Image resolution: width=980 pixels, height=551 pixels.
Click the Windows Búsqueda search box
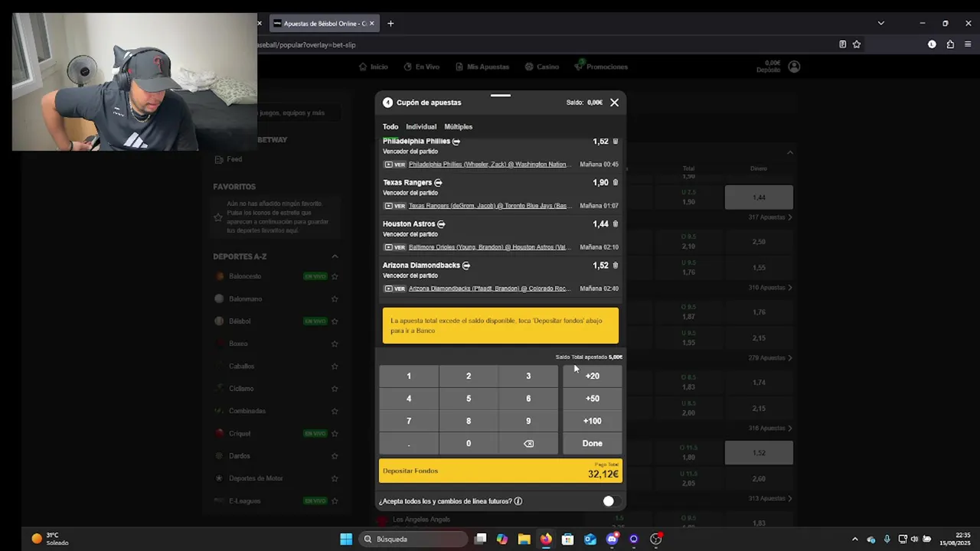pos(412,539)
